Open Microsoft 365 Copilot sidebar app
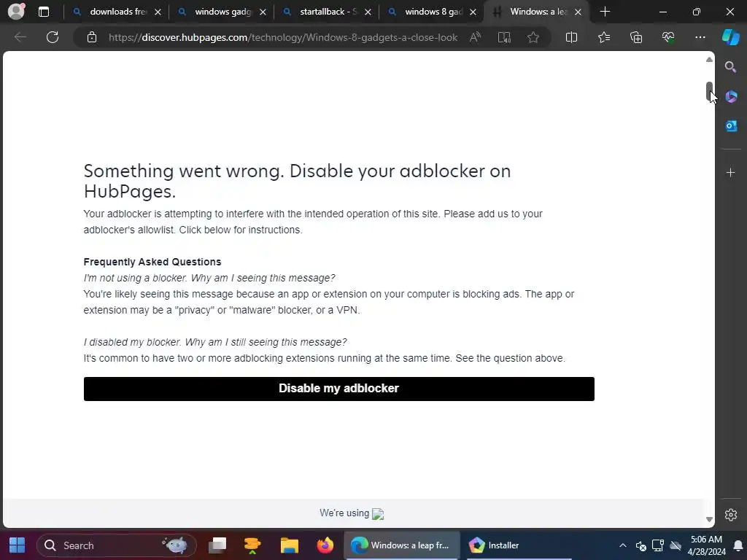Viewport: 747px width, 560px height. [x=731, y=97]
